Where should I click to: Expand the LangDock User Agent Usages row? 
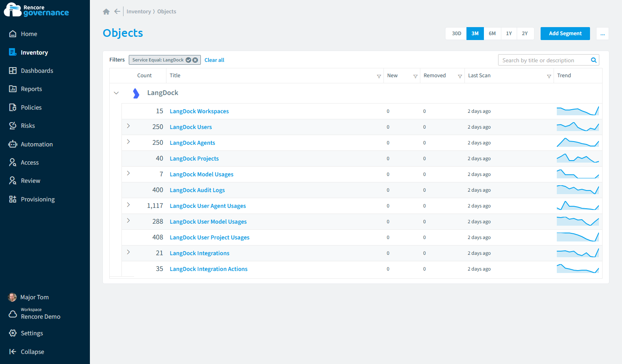[x=128, y=205]
